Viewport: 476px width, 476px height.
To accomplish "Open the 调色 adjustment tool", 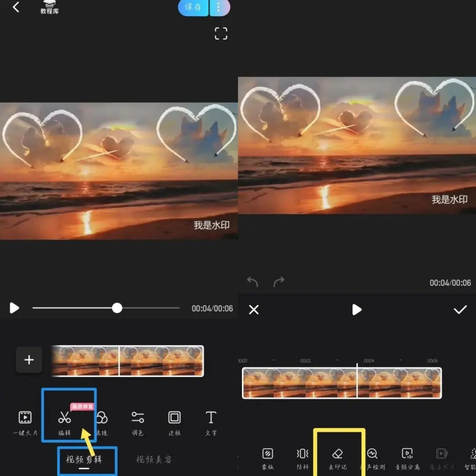I will pos(138,423).
